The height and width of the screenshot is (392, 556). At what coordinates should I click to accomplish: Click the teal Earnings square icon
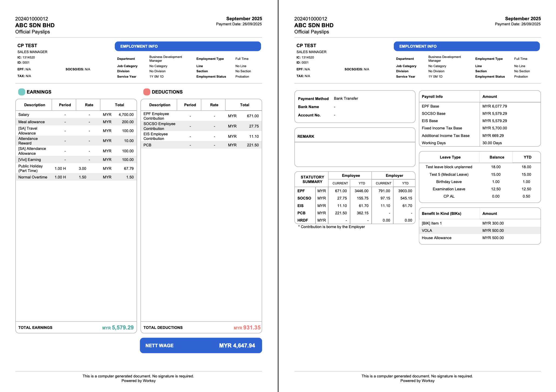click(x=22, y=92)
